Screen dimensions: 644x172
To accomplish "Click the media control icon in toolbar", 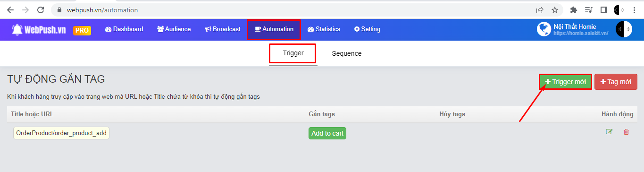I will coord(588,9).
